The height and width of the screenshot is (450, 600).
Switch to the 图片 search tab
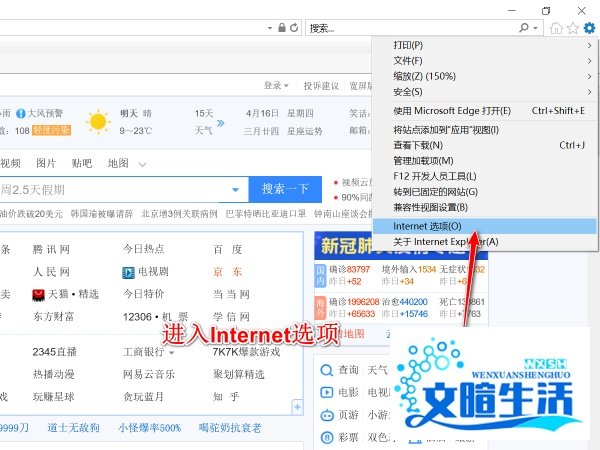click(46, 163)
